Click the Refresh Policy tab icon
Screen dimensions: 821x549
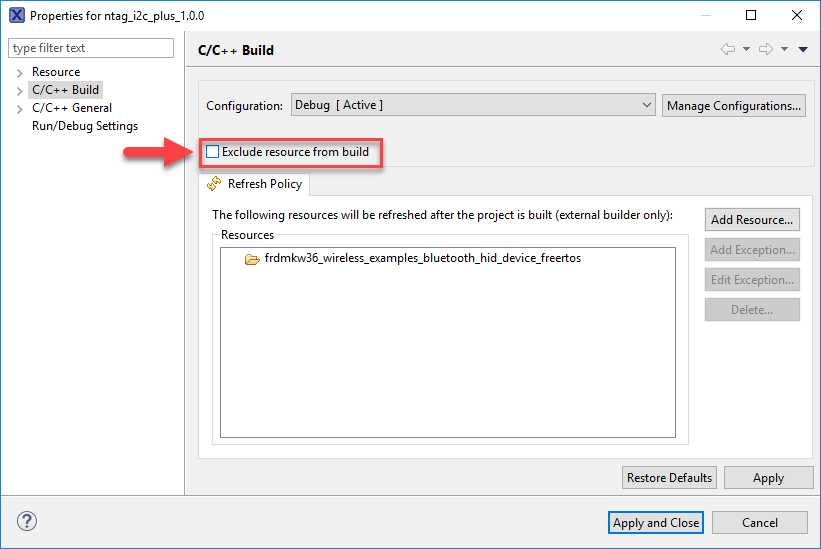point(214,184)
